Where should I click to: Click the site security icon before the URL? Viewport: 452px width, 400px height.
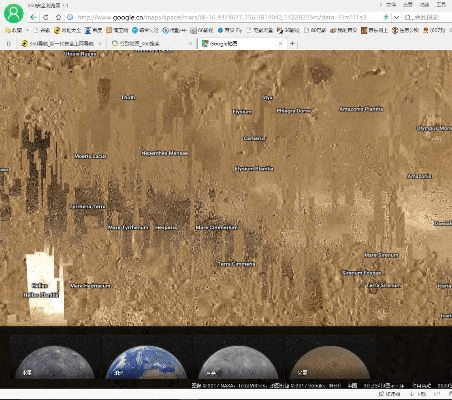tap(70, 17)
